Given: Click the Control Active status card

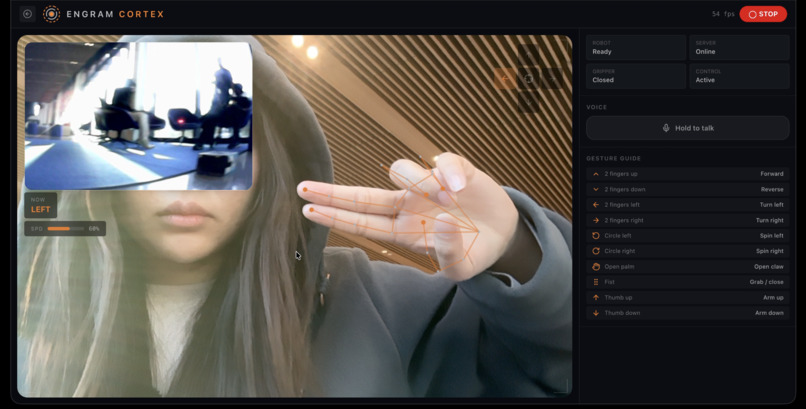Looking at the screenshot, I should (739, 76).
